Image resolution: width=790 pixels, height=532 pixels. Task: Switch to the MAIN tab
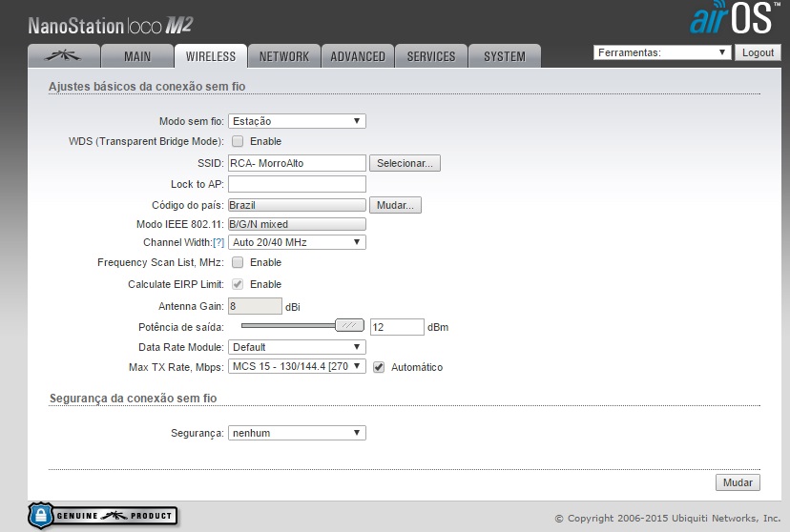[137, 56]
